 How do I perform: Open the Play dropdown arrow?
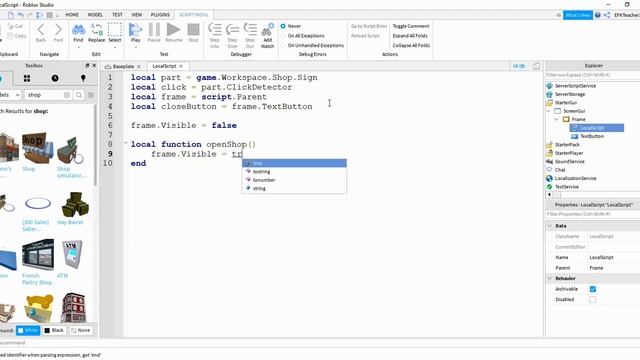[136, 47]
